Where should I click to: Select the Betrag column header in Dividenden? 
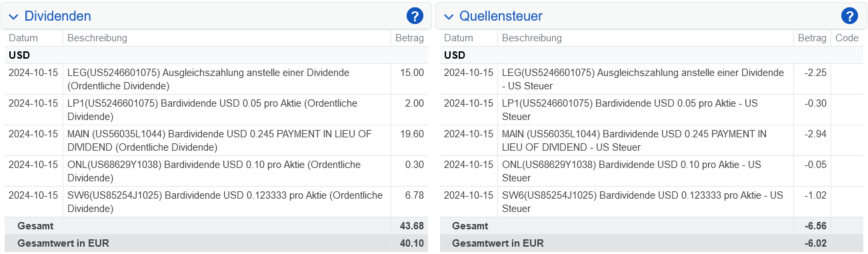[x=409, y=38]
